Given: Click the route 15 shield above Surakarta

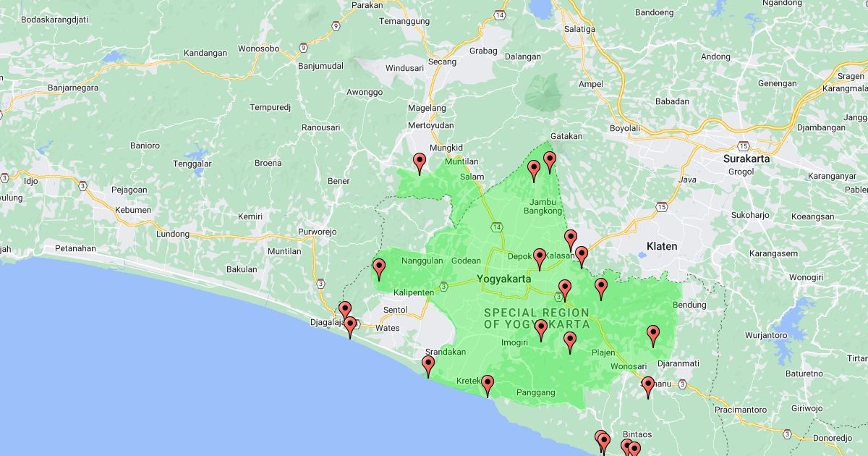Looking at the screenshot, I should pyautogui.click(x=744, y=145).
